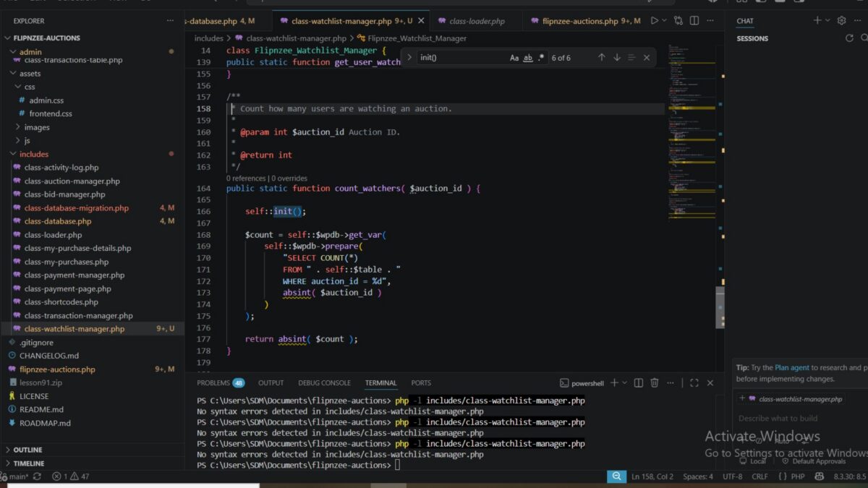Screen dimensions: 868x488
Task: Expand the replace field chevron in find widget
Action: [x=409, y=57]
